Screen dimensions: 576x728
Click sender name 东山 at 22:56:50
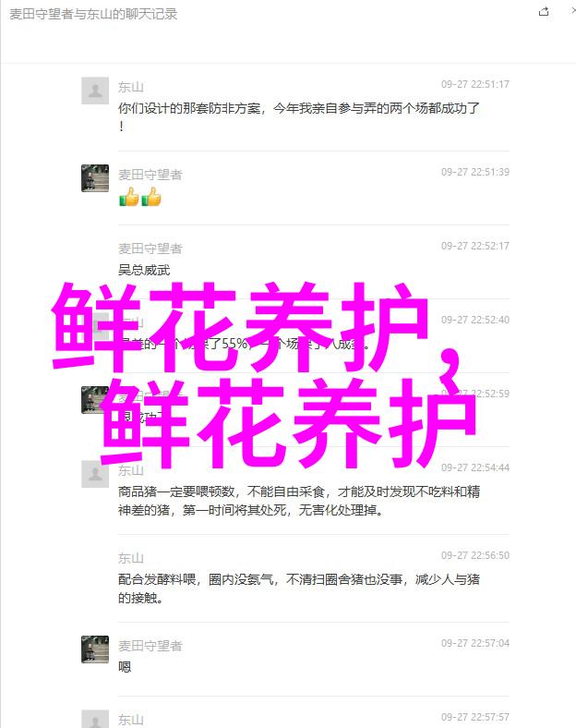(x=131, y=558)
